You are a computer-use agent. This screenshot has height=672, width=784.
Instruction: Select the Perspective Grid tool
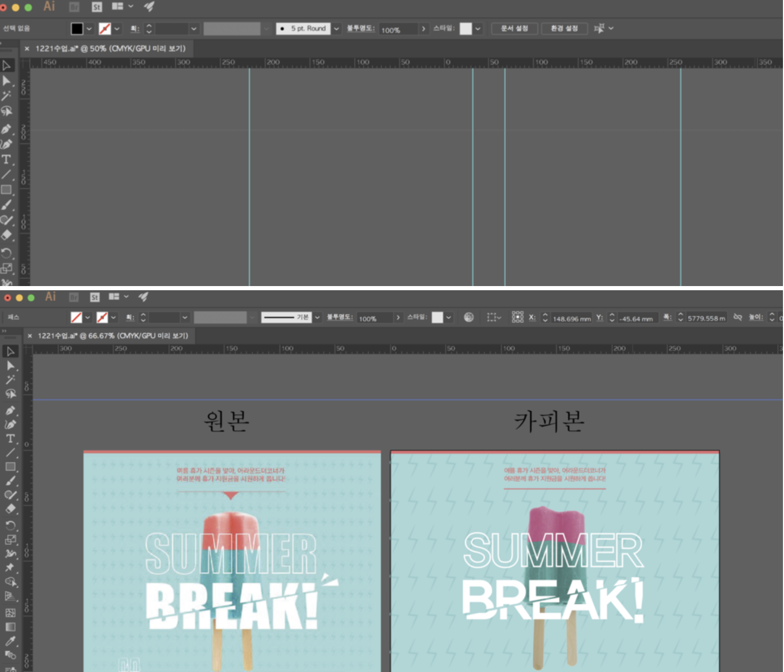10,596
